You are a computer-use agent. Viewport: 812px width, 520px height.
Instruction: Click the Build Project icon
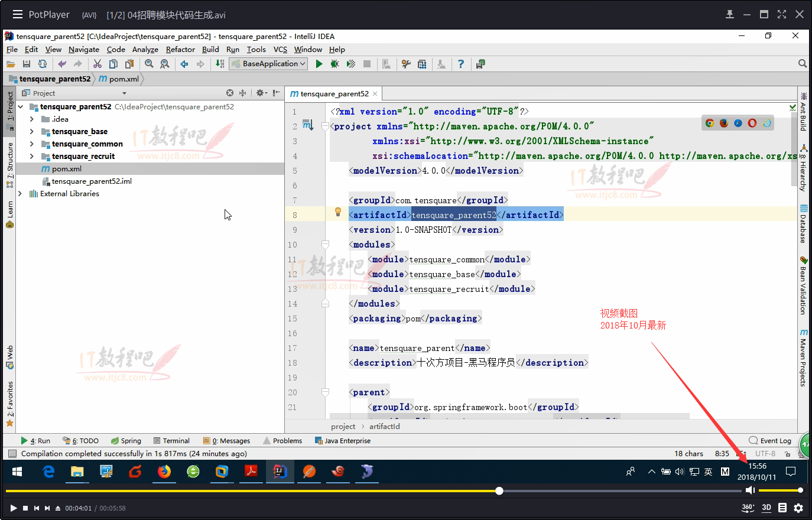point(220,64)
